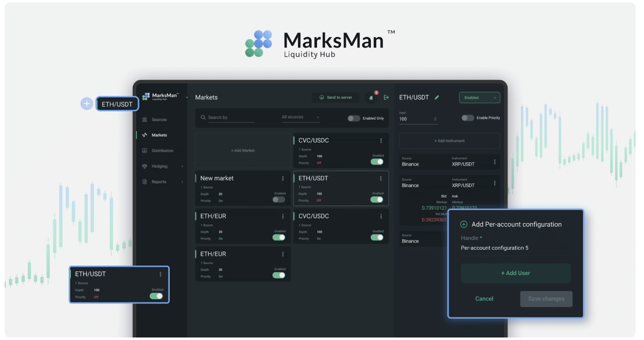Disable the ETH/USDT card switch in Markets grid
The height and width of the screenshot is (340, 644).
377,199
